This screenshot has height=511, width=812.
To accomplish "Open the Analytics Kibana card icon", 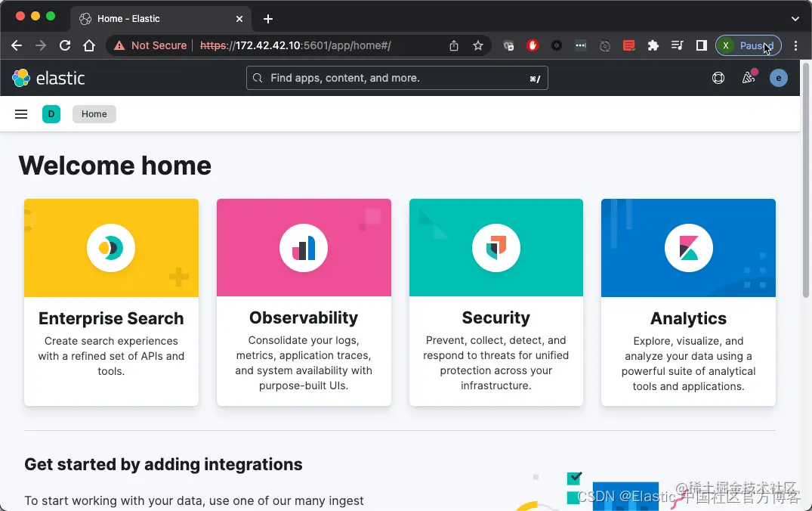I will [x=689, y=248].
